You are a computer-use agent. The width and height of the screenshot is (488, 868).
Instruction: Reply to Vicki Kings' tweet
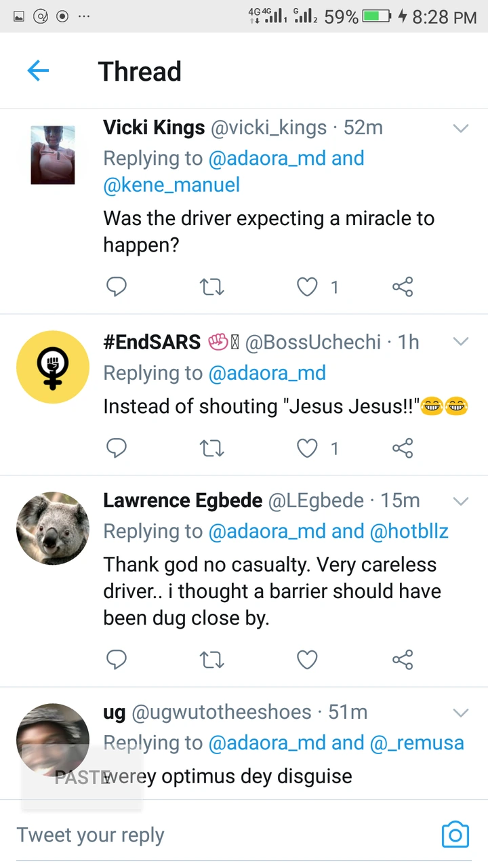pyautogui.click(x=117, y=288)
